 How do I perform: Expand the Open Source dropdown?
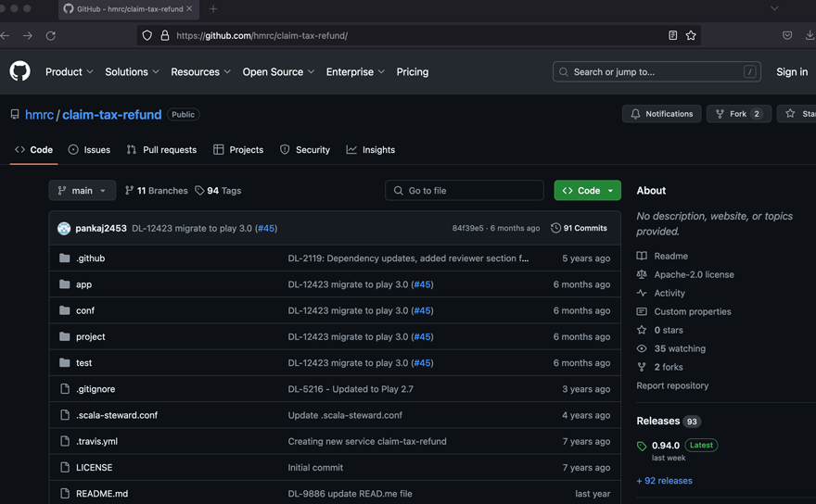[278, 71]
